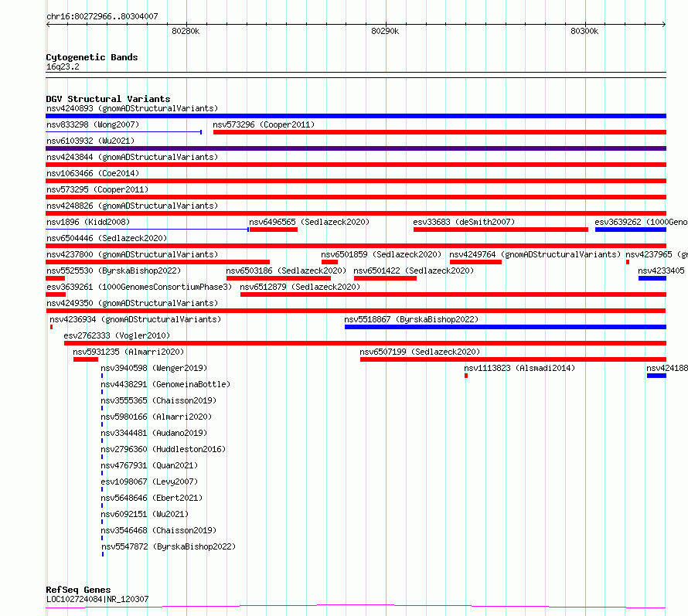The image size is (688, 616).
Task: Select the nsv833298 (Wong2007) variant label
Action: [93, 124]
